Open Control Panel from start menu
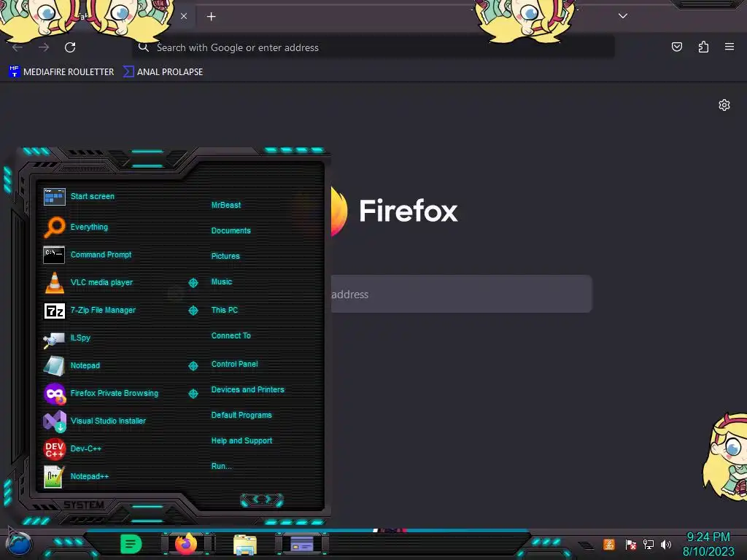 234,365
